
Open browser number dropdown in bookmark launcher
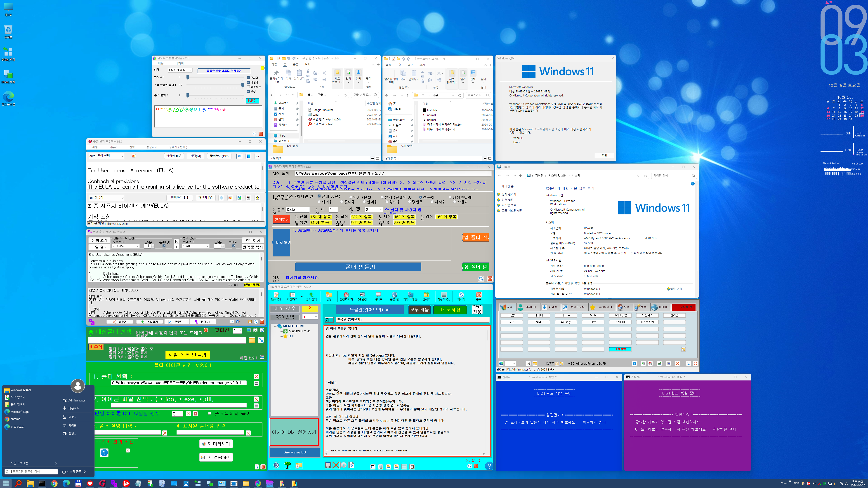coord(510,363)
